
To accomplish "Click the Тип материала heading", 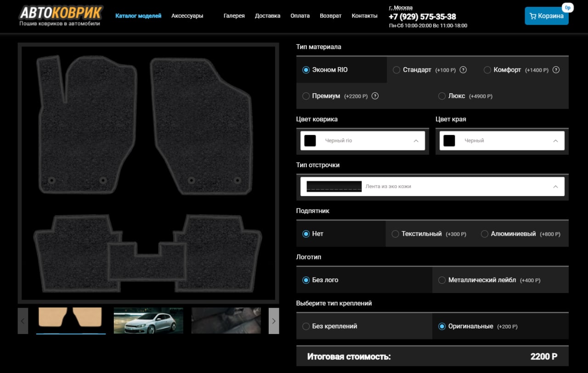I will coord(319,47).
